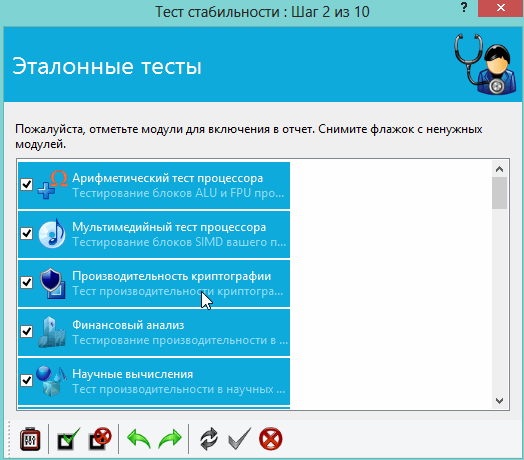Go forward with the green right arrow
This screenshot has height=460, width=524.
(170, 439)
